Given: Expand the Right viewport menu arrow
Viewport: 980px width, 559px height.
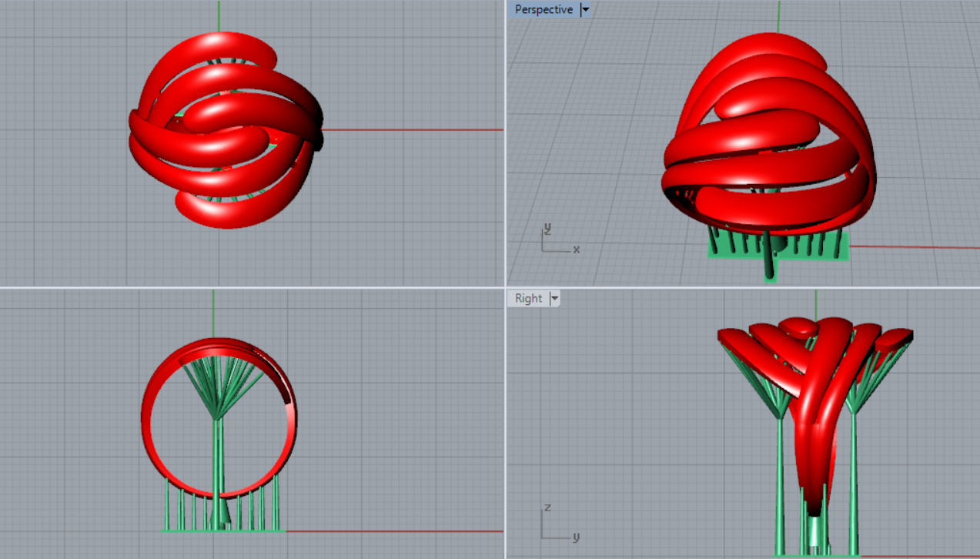Looking at the screenshot, I should tap(554, 299).
